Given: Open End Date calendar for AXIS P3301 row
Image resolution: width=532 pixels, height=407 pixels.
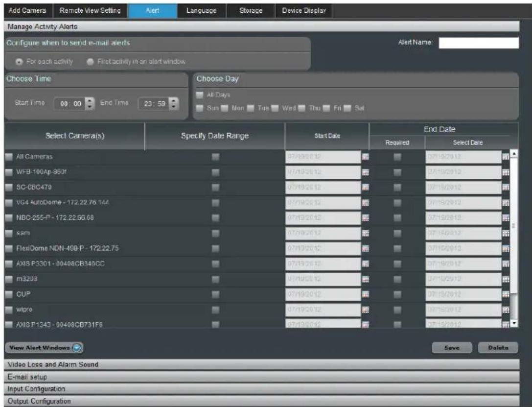Looking at the screenshot, I should click(x=506, y=264).
